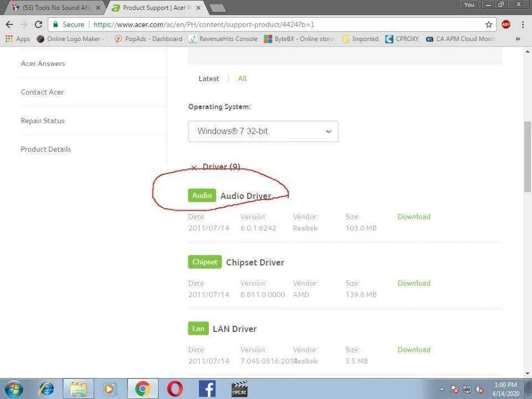
Task: Open Product Details in the sidebar
Action: tap(46, 149)
